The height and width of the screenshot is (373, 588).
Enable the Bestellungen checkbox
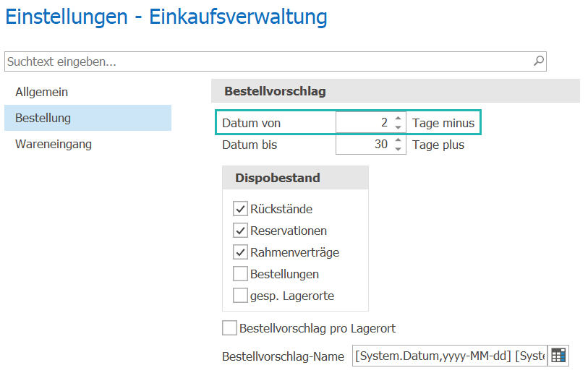(240, 274)
